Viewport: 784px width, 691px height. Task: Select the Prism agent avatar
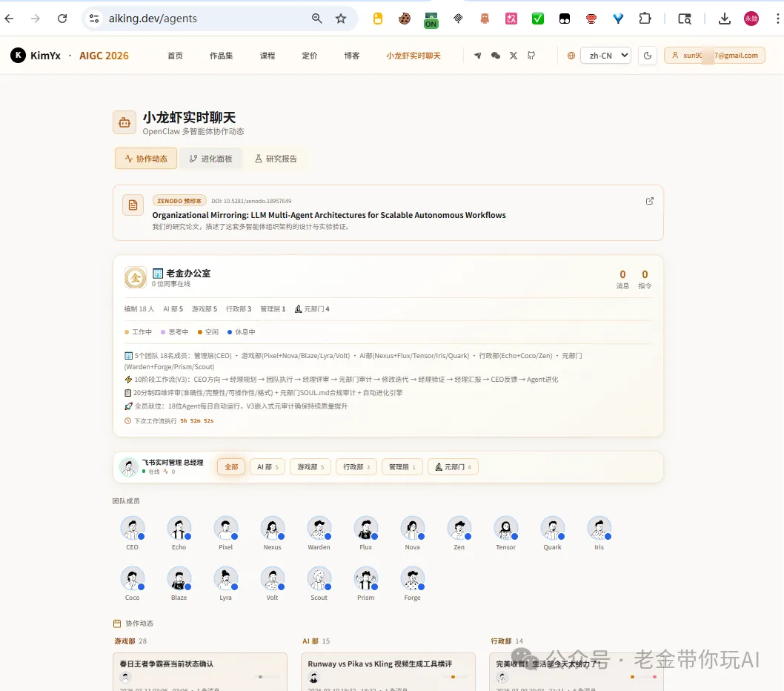click(x=366, y=579)
